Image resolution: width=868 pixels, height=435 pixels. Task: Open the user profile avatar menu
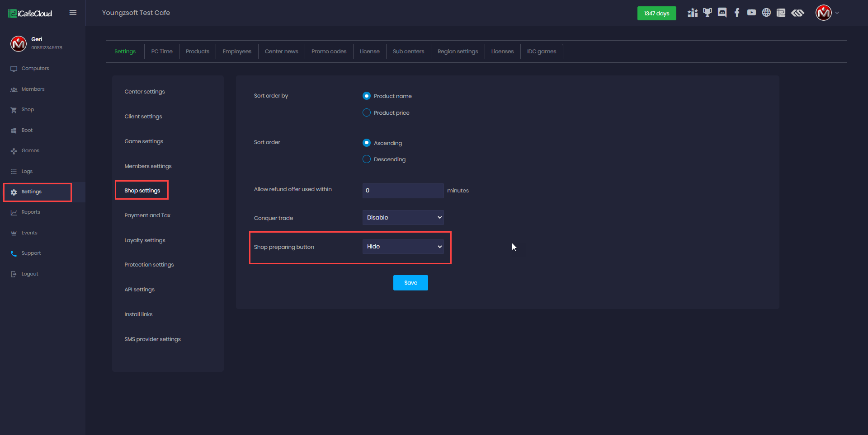(824, 13)
